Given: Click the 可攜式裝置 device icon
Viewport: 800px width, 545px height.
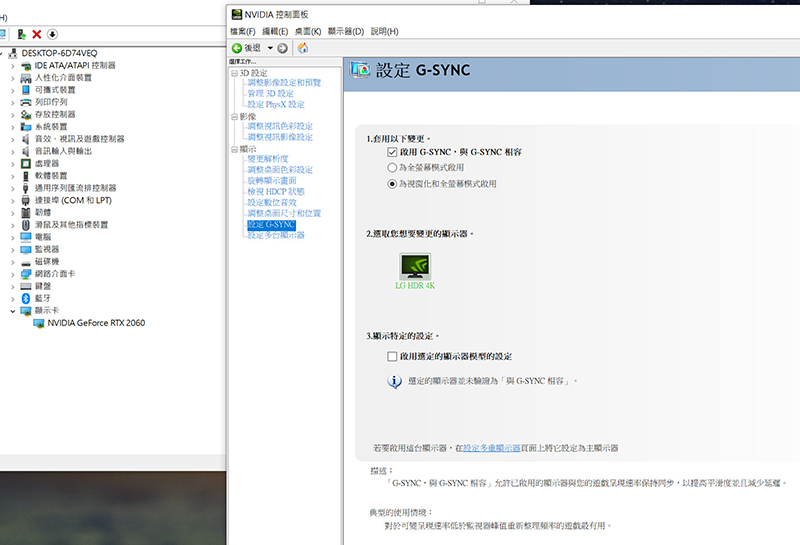Looking at the screenshot, I should point(26,90).
